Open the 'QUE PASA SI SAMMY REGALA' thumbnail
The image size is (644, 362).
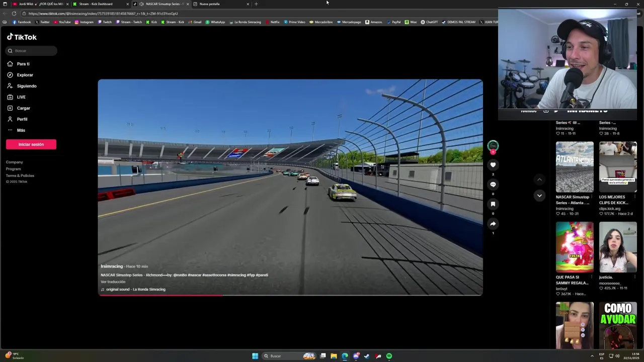[575, 247]
